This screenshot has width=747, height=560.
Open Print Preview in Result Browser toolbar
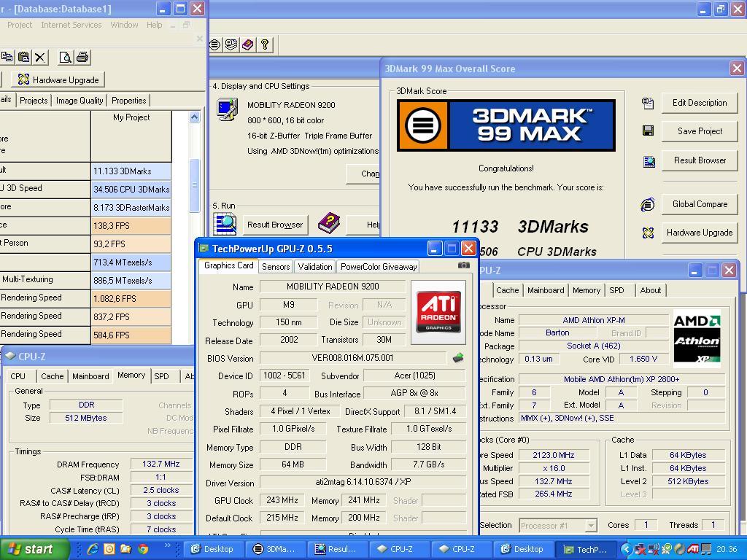click(65, 57)
